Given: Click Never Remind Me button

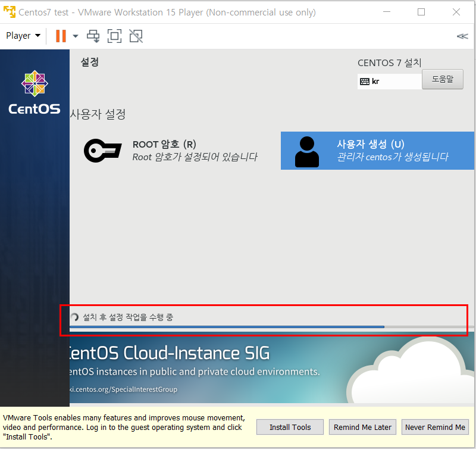Looking at the screenshot, I should 435,427.
